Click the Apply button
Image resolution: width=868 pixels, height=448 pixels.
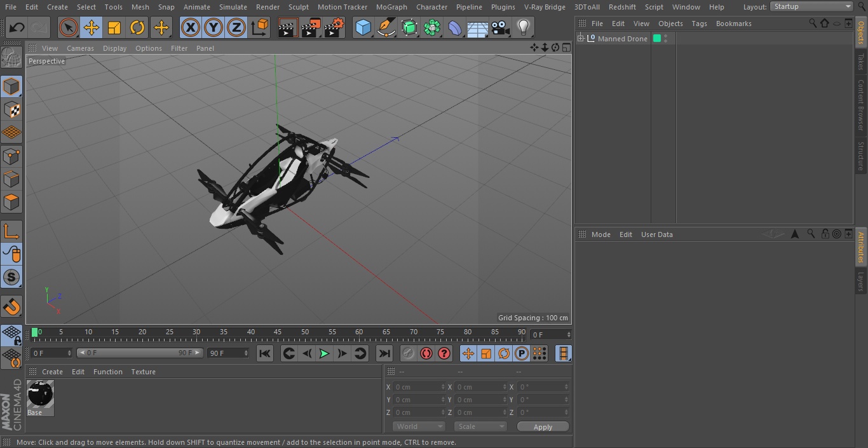tap(543, 427)
